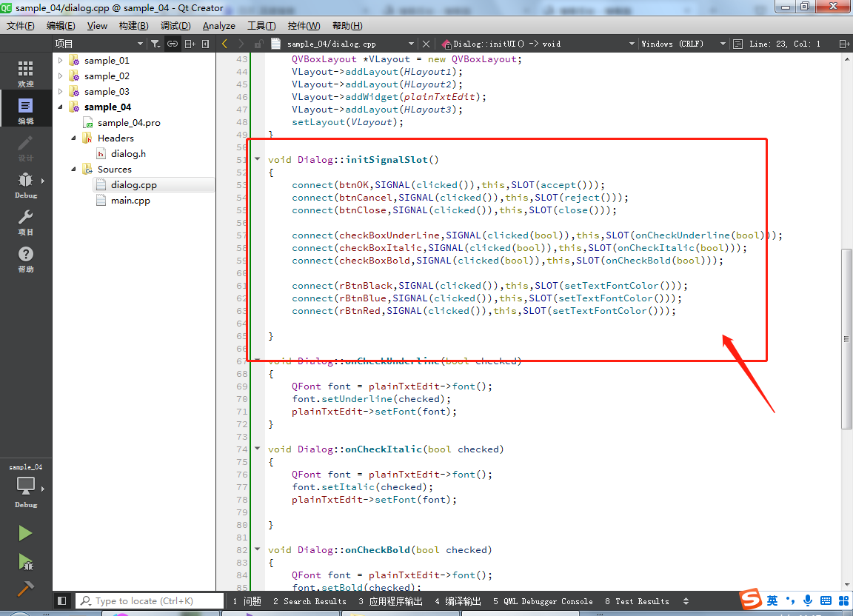Open the 编辑(E) menu
Screen dimensions: 853x616
(x=61, y=26)
